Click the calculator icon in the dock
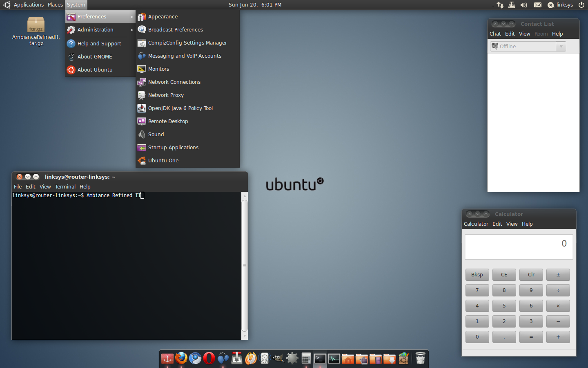The image size is (588, 368). point(306,359)
